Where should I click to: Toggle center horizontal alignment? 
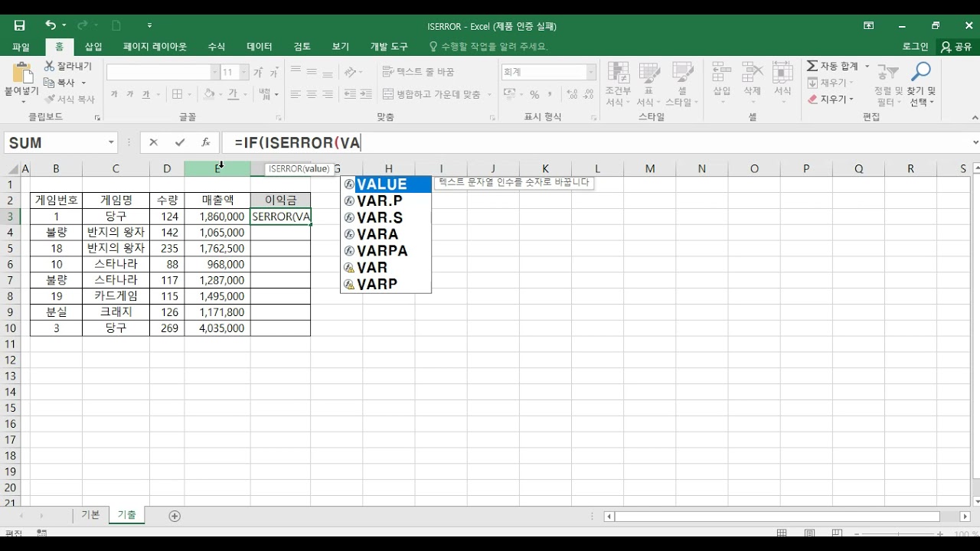point(312,94)
